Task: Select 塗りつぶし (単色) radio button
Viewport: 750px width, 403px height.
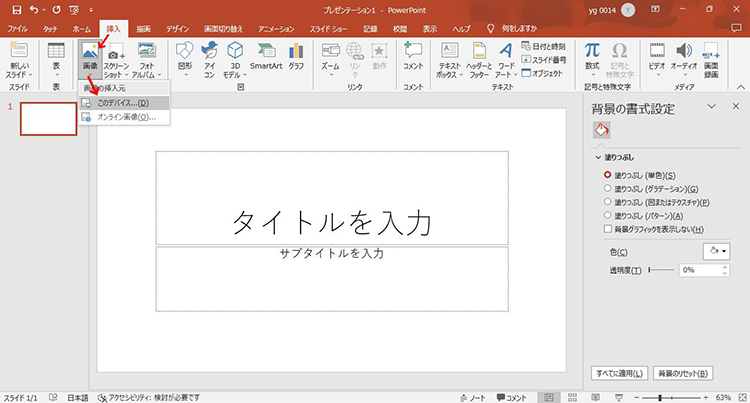Action: click(608, 175)
